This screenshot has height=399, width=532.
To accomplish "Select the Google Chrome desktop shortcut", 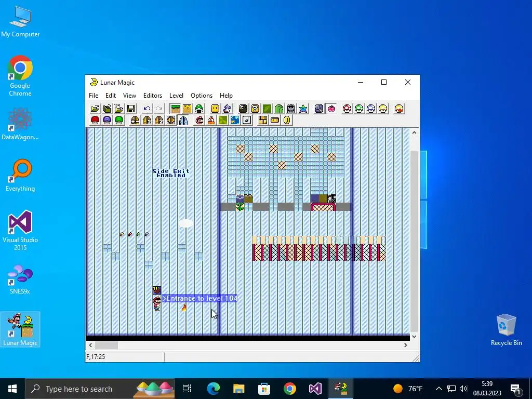I will click(20, 76).
